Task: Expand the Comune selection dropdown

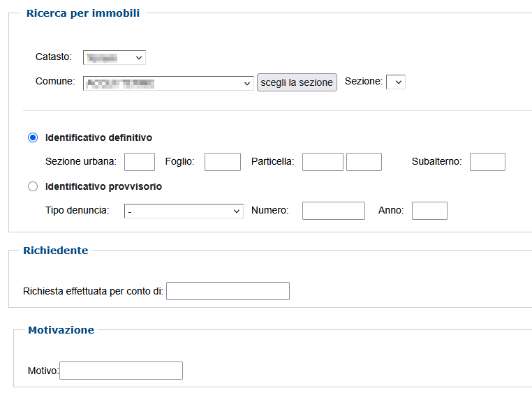Action: click(168, 83)
